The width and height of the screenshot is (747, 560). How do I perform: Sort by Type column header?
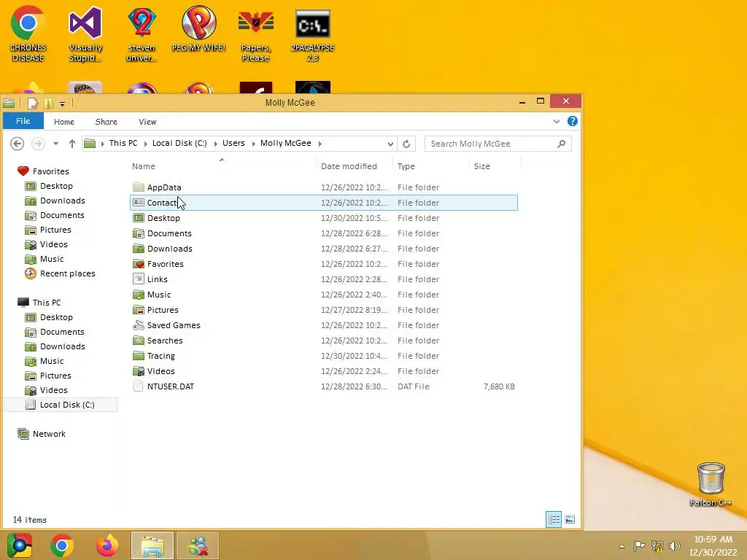[406, 166]
